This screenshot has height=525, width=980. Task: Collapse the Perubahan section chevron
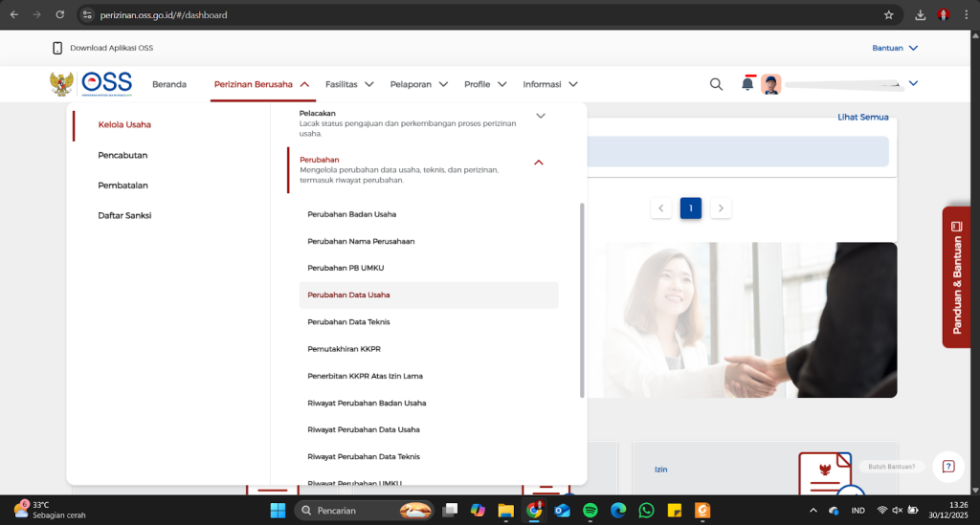(539, 163)
